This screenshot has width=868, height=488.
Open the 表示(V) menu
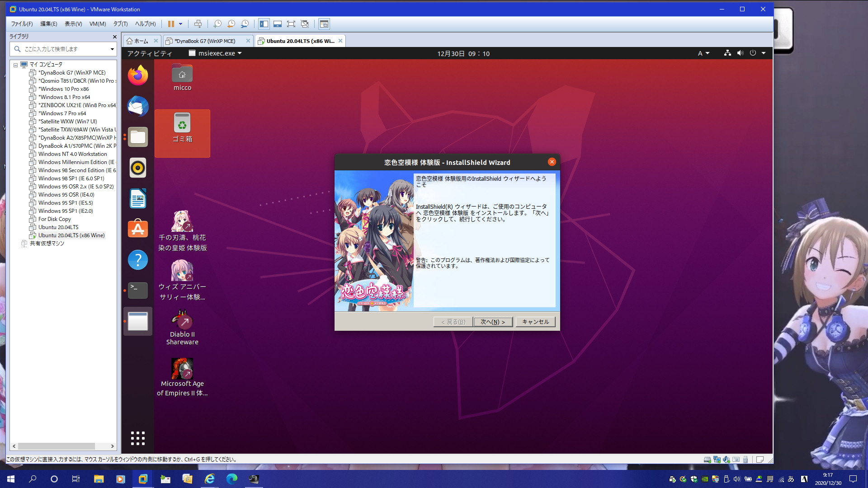tap(73, 24)
